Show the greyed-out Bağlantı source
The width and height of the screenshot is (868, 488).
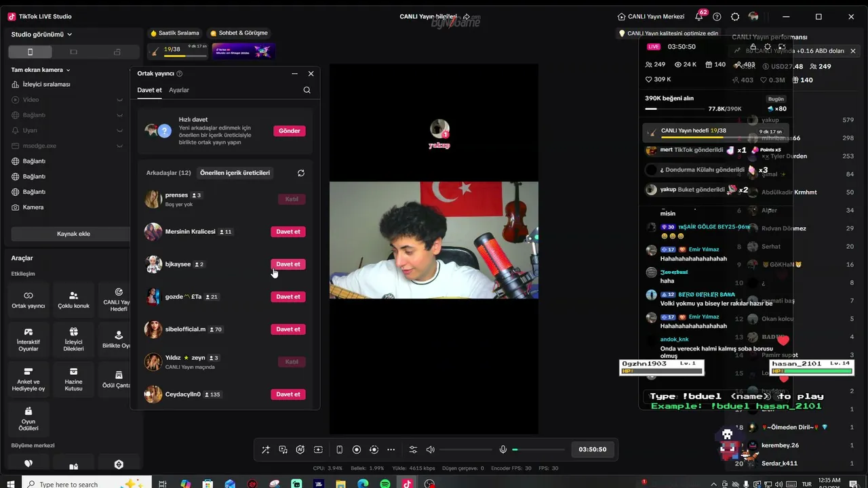(120, 115)
